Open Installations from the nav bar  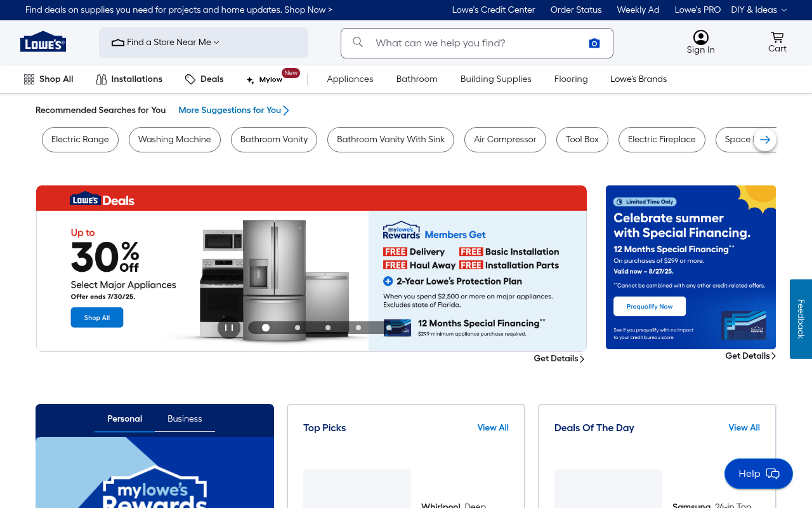pos(129,79)
